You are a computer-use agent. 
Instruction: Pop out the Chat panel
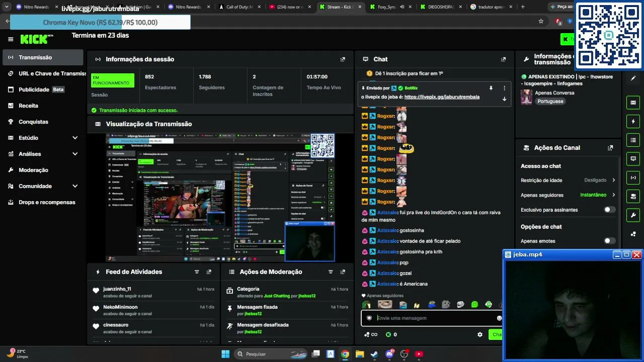[x=503, y=59]
